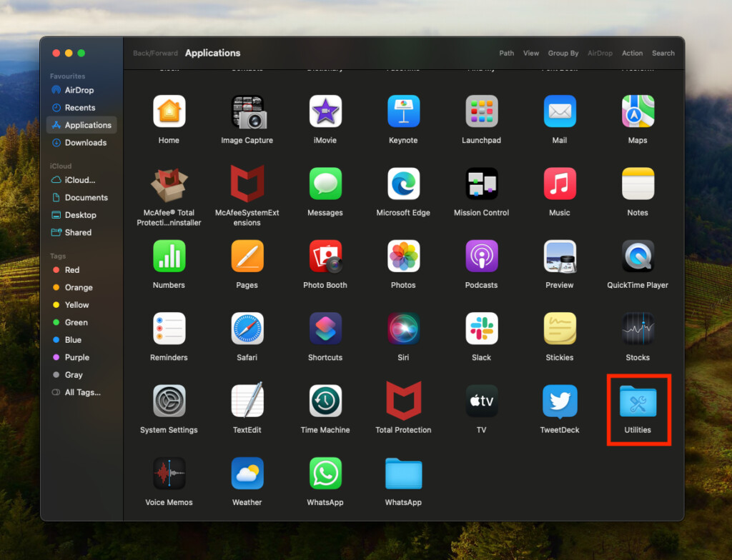Open the Time Machine icon

coord(325,401)
